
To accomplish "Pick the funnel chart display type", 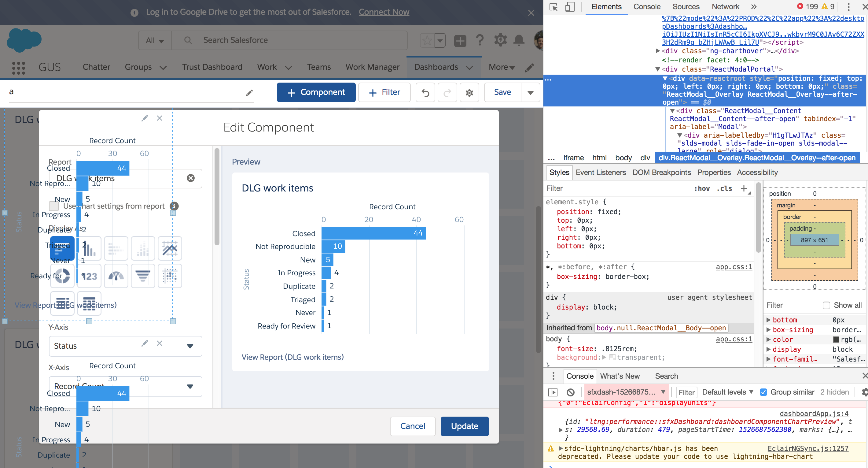I will pos(142,276).
